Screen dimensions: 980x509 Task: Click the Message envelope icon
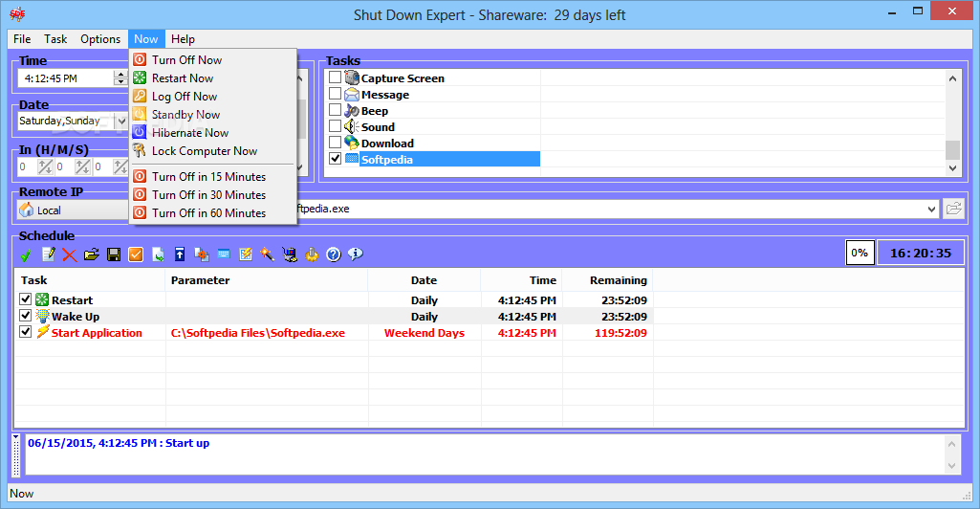point(352,95)
